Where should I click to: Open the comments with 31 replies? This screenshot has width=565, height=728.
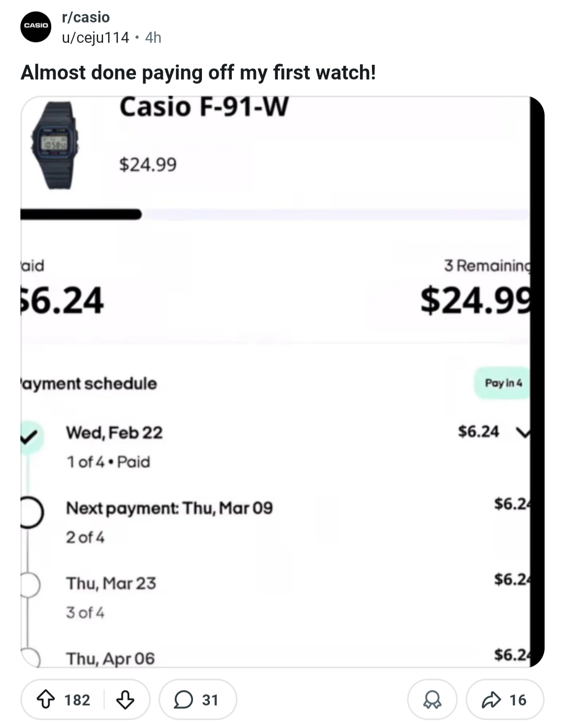click(x=197, y=699)
